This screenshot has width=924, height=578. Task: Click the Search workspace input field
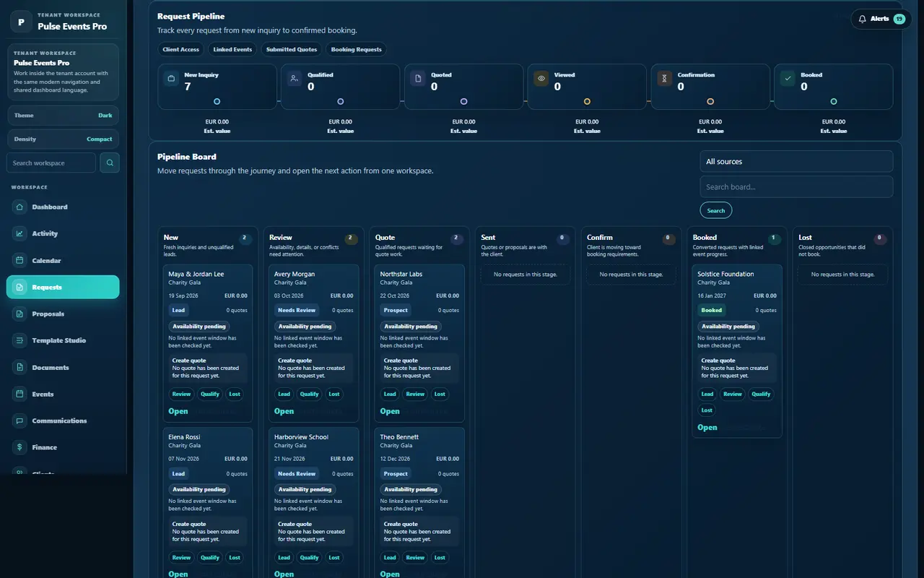(x=51, y=163)
